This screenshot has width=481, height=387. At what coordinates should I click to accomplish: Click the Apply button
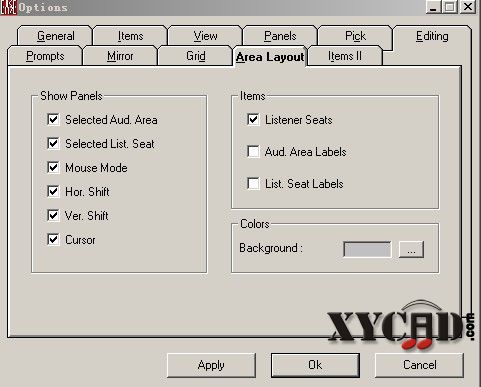[x=211, y=365]
